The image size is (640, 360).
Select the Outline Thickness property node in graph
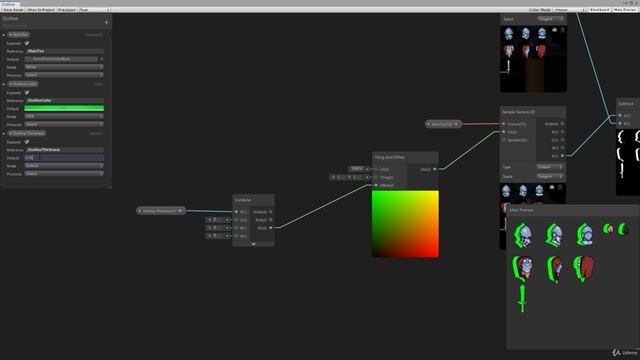pos(161,211)
